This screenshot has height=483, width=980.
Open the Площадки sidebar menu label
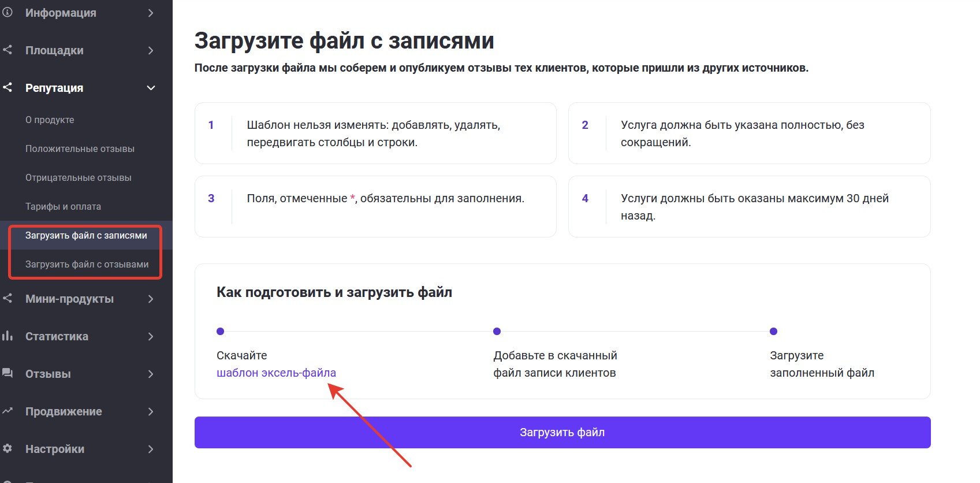pos(54,50)
